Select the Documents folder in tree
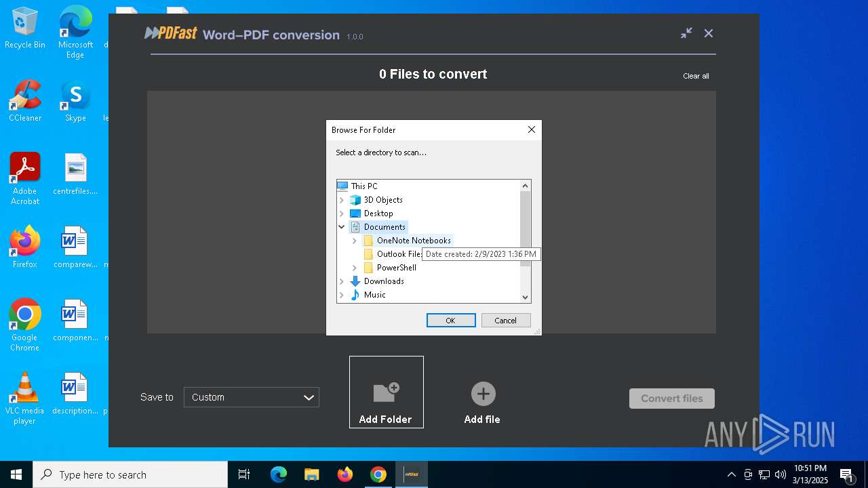868x488 pixels. (x=384, y=227)
